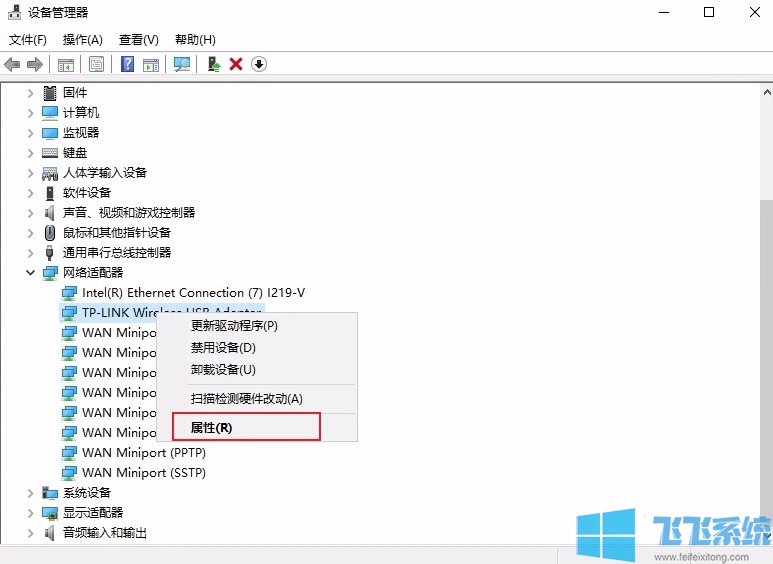773x564 pixels.
Task: Open the 文件(F) menu
Action: click(28, 39)
